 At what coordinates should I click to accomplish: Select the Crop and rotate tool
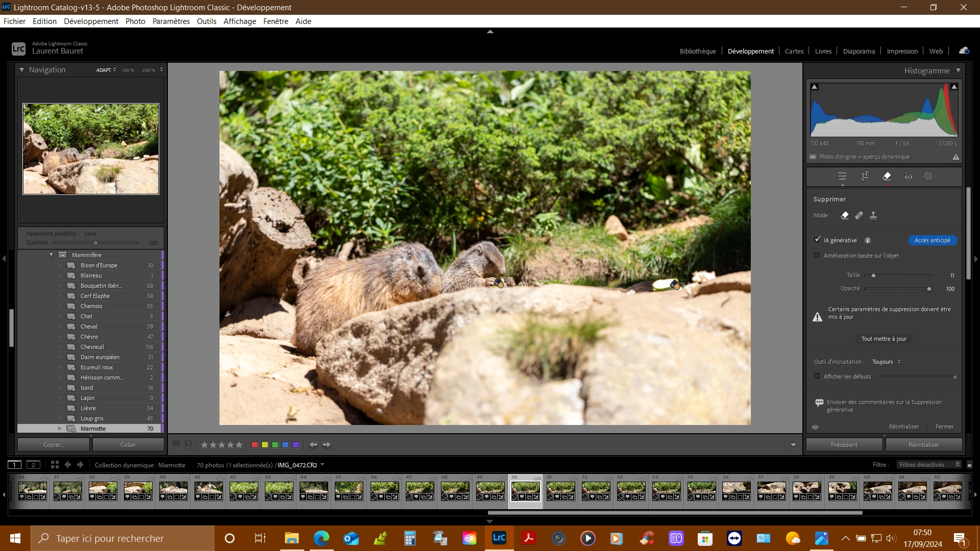pyautogui.click(x=865, y=176)
